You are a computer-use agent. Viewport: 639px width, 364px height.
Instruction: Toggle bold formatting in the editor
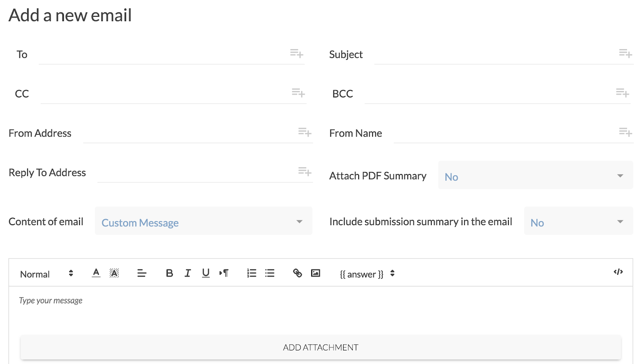[169, 273]
